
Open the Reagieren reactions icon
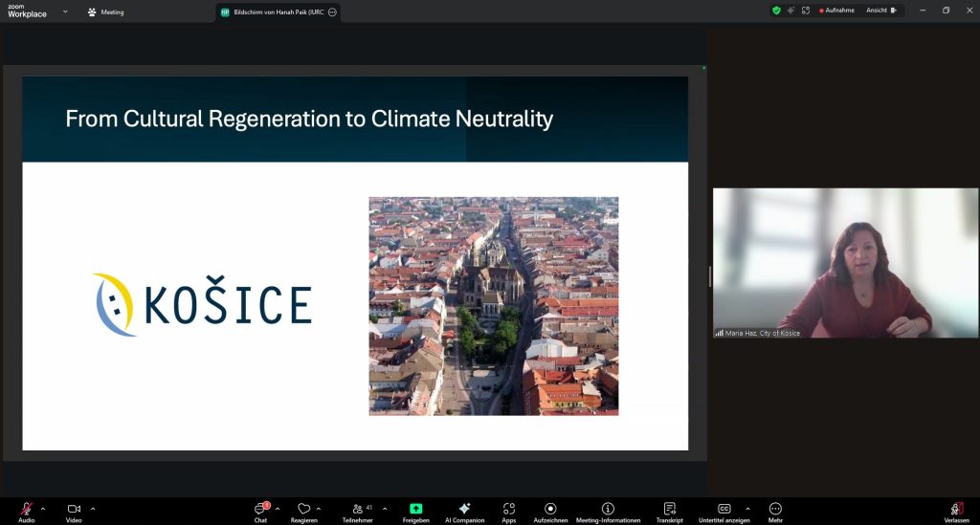tap(303, 510)
